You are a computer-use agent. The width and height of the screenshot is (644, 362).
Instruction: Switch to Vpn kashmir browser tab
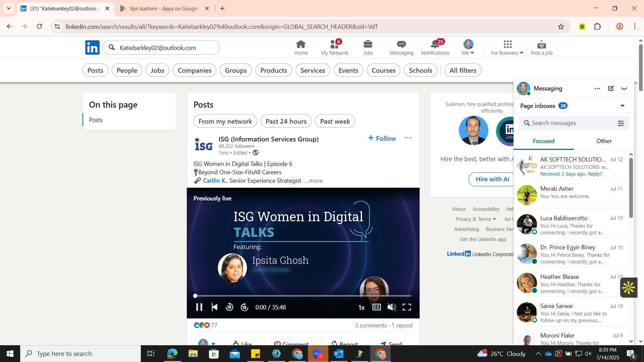tap(164, 8)
